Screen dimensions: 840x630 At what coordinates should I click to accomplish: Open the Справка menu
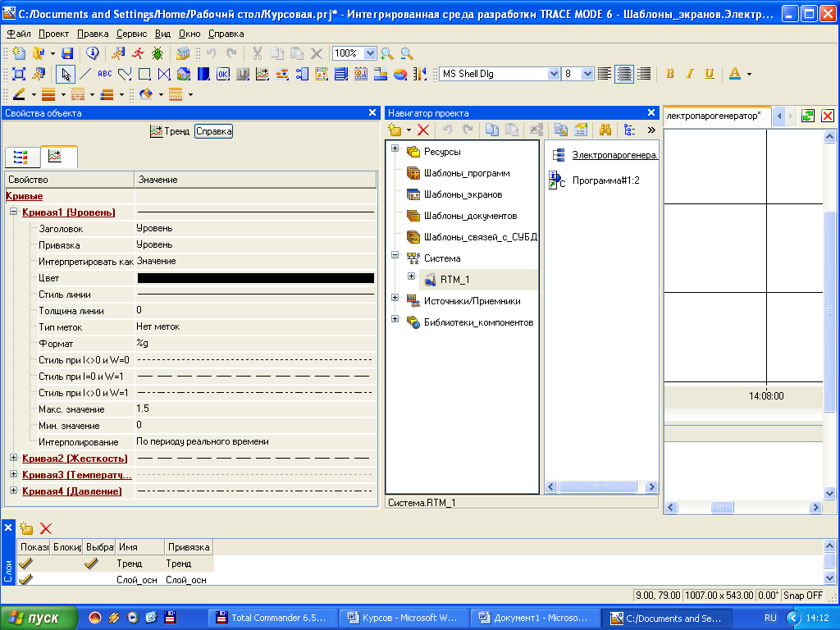point(226,34)
